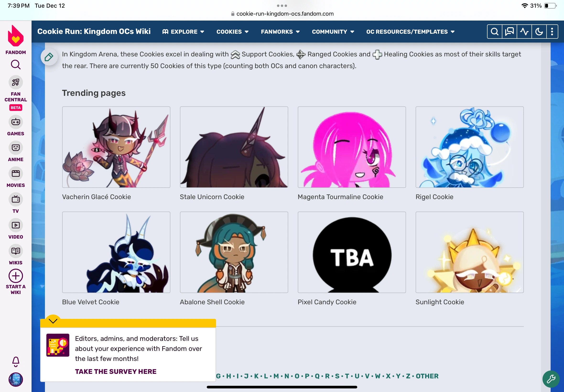Viewport: 564px width, 392px height.
Task: Open the wiki search magnifier in header
Action: pyautogui.click(x=494, y=32)
